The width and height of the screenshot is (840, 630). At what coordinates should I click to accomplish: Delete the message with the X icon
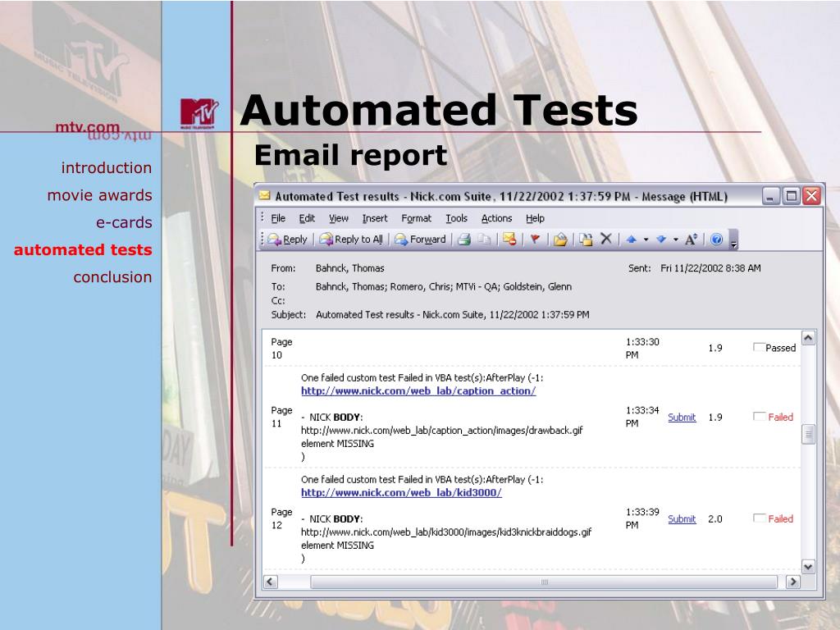point(606,239)
